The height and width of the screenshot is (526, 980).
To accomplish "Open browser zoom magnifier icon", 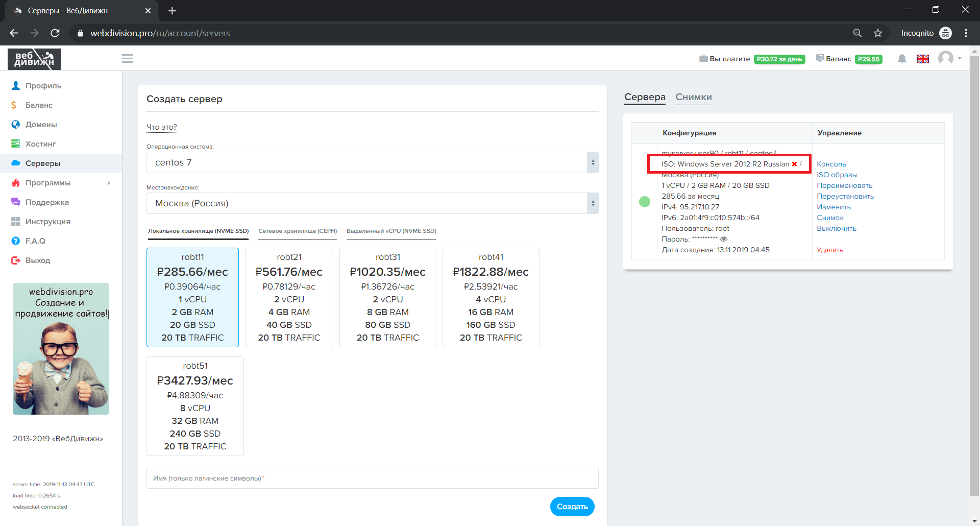I will [857, 33].
